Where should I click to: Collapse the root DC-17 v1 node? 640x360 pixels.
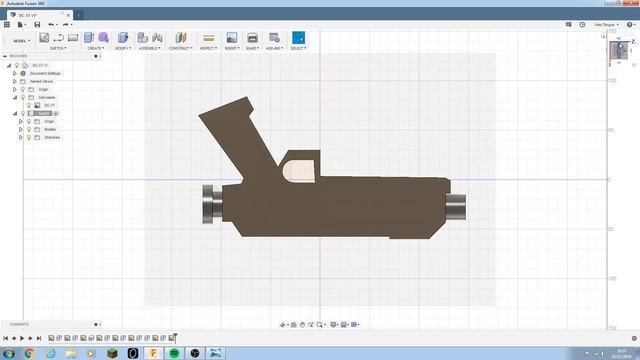9,65
